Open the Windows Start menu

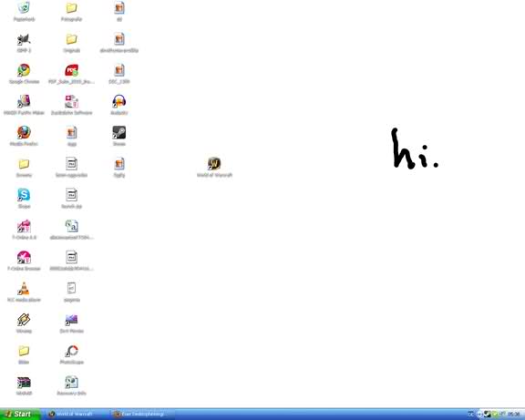(x=19, y=414)
